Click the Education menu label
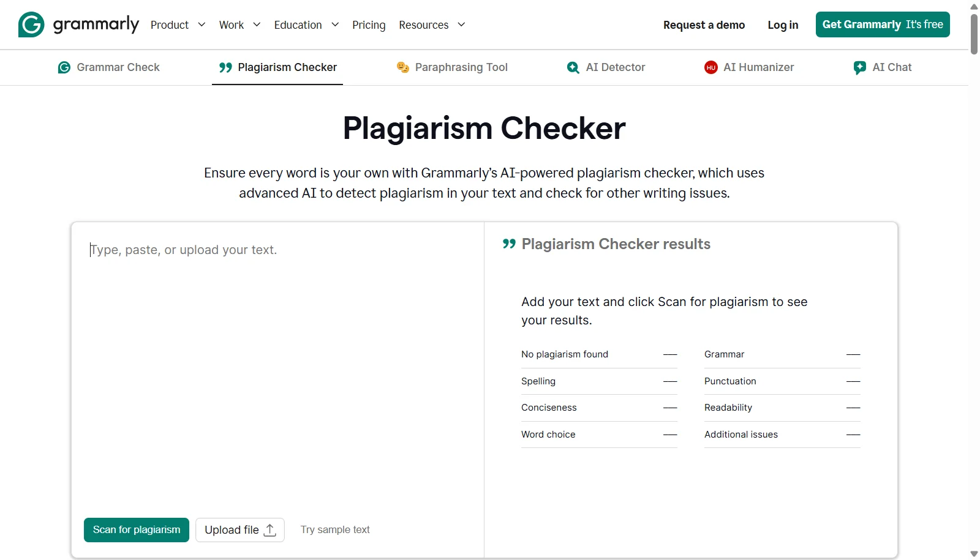Viewport: 980px width, 560px height. [x=298, y=25]
